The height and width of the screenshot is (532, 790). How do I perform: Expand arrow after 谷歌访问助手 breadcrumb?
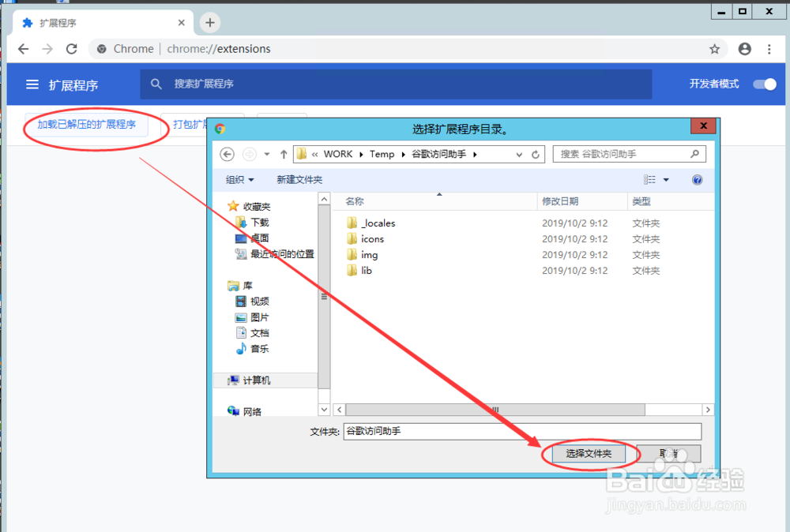(x=475, y=154)
